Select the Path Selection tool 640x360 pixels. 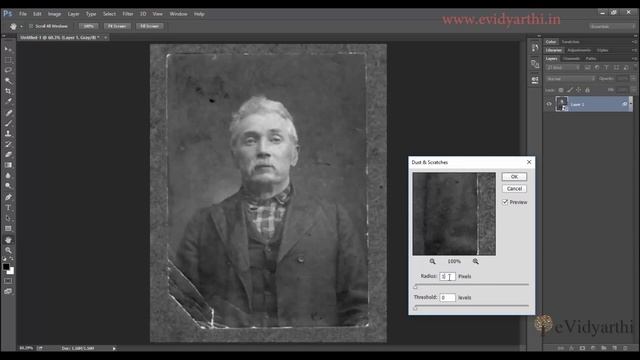(x=8, y=218)
